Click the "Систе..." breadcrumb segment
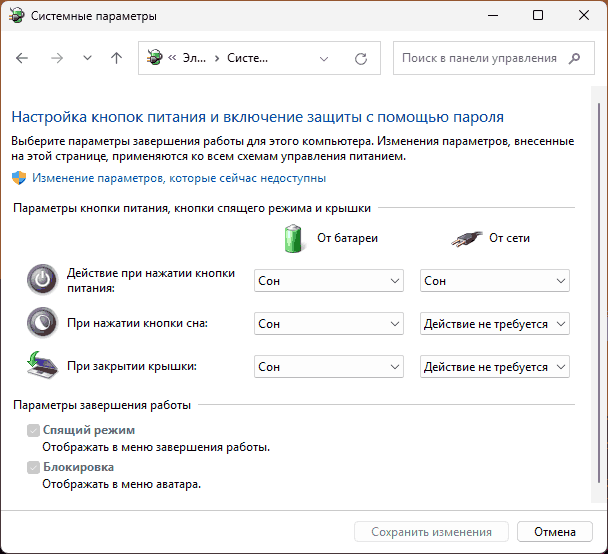 tap(247, 58)
